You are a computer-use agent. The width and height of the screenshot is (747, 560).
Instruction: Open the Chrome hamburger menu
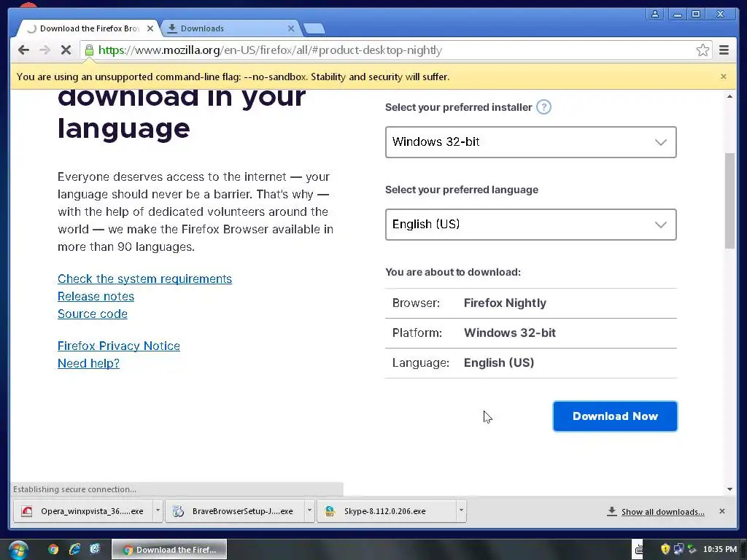click(x=724, y=50)
